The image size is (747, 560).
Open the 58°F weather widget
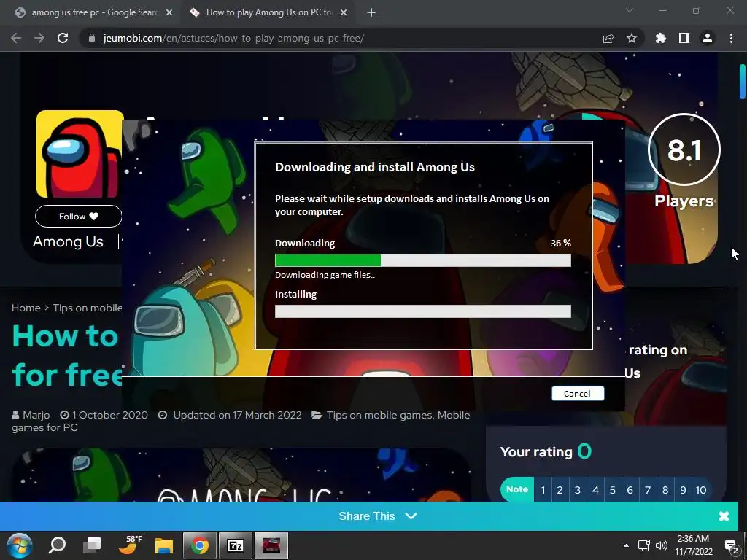point(130,545)
